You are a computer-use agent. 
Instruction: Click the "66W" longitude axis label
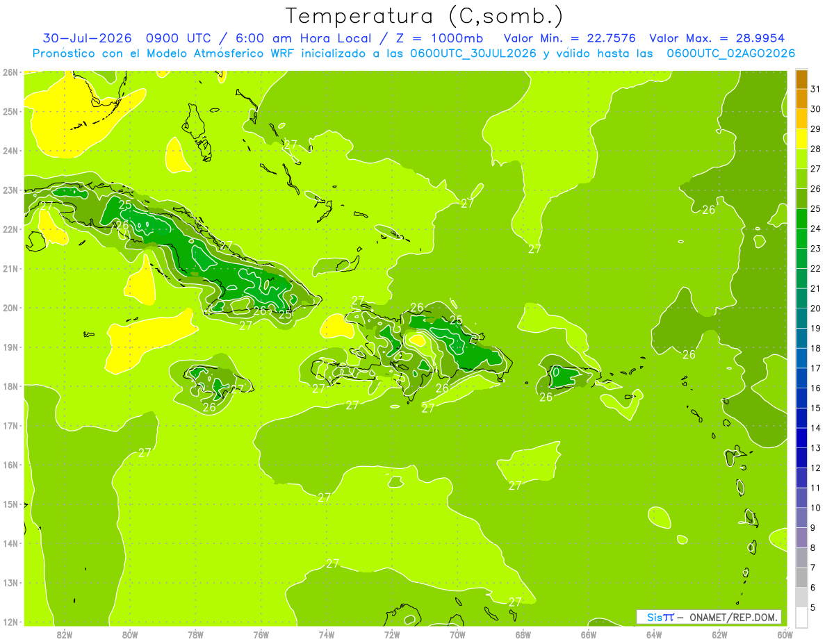click(x=589, y=634)
